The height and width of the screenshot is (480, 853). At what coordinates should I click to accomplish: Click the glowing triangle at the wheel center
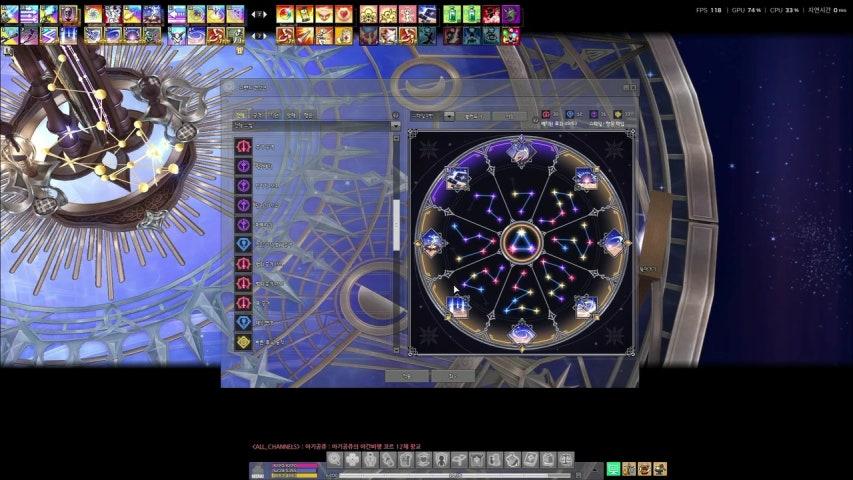click(x=521, y=243)
